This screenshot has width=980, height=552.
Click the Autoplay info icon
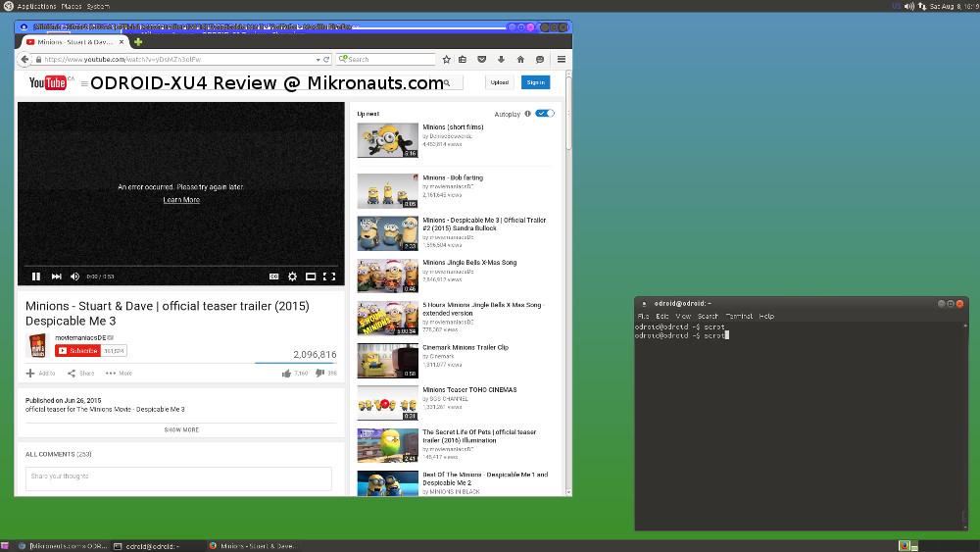tap(527, 114)
